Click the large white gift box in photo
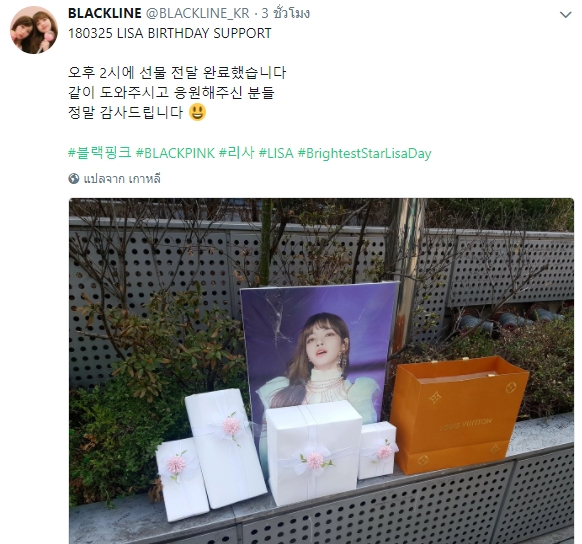The height and width of the screenshot is (544, 582). 314,451
